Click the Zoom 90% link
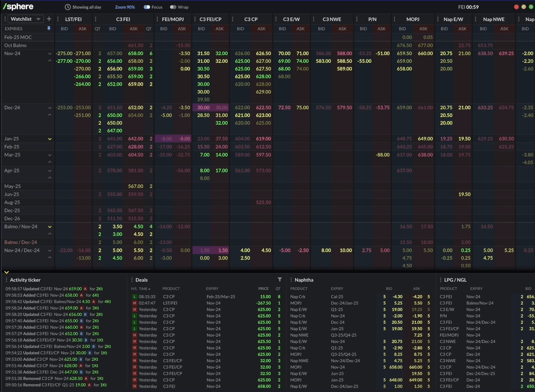Image resolution: width=535 pixels, height=392 pixels. (x=125, y=7)
